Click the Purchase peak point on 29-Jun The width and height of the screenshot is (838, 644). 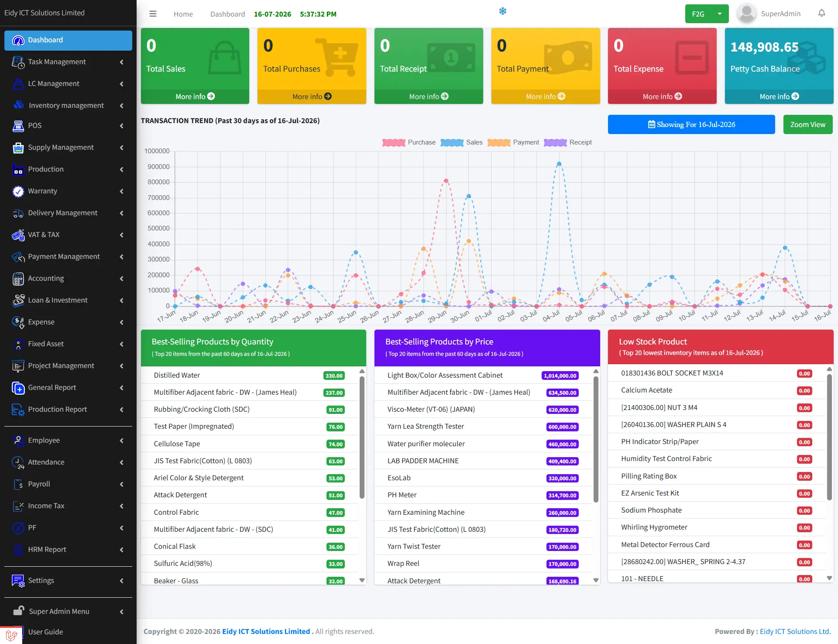[446, 181]
